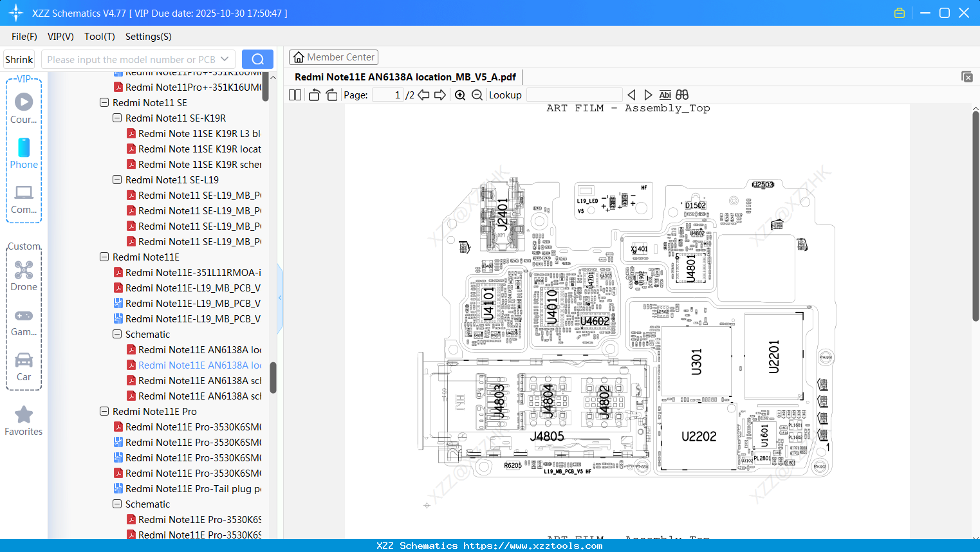Click the Shrink button
This screenshot has width=980, height=552.
point(19,59)
